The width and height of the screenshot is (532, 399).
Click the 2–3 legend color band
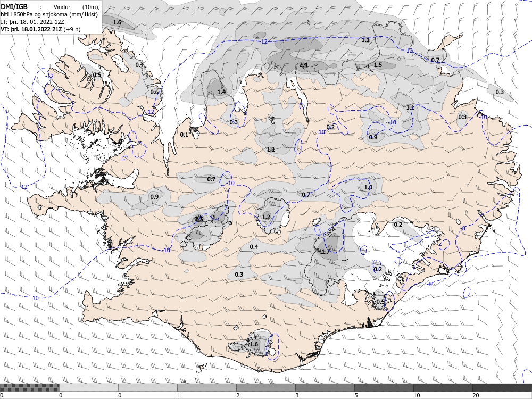point(265,387)
